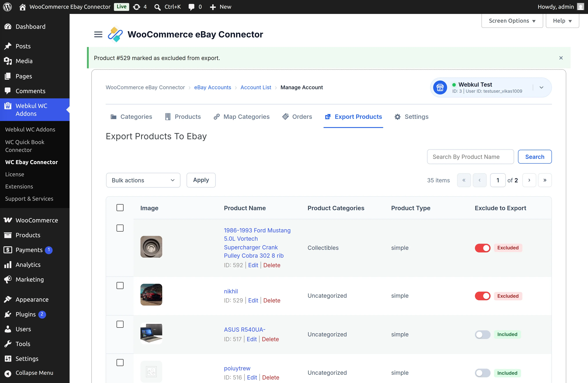Switch to the connector Settings tab
Screen dimensions: 588x383
click(x=411, y=117)
